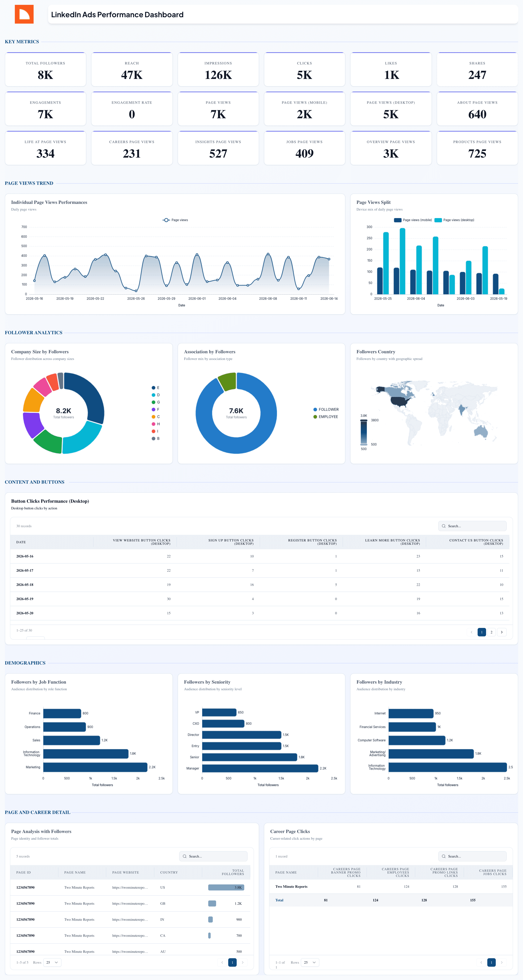Image resolution: width=523 pixels, height=980 pixels.
Task: Click the Total row in Career Page Clicks
Action: point(391,900)
